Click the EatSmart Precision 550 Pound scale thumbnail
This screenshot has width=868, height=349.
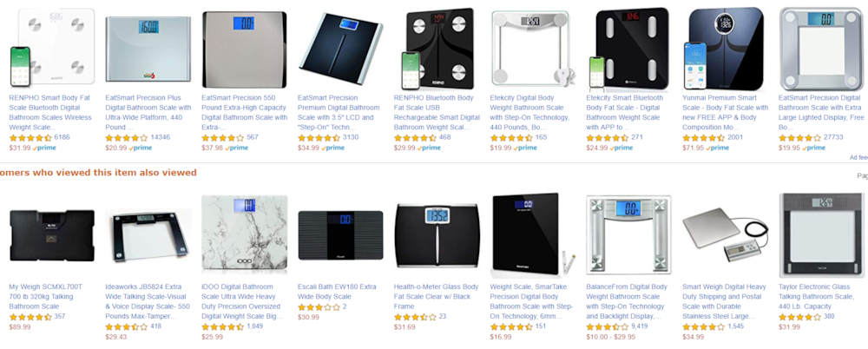[244, 49]
